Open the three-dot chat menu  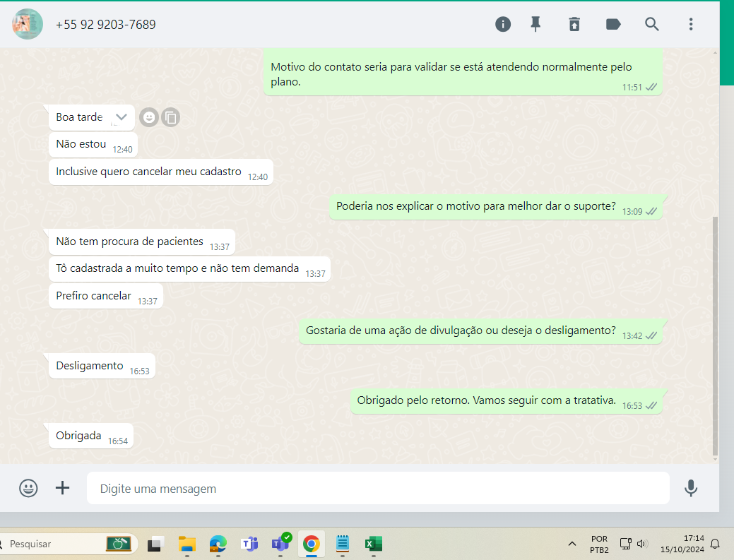pos(691,25)
